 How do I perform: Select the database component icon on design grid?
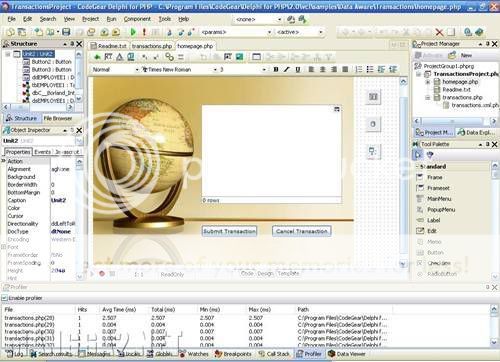373,124
